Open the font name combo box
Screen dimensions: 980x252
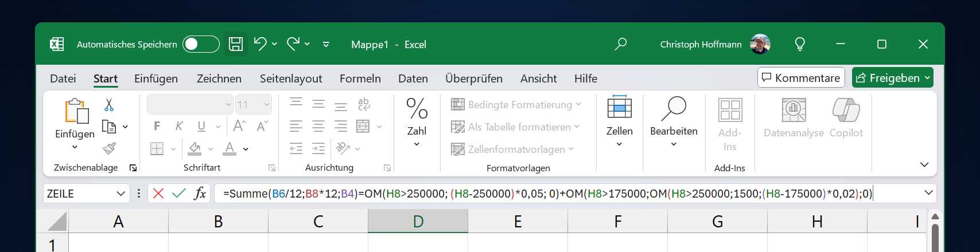click(x=190, y=104)
